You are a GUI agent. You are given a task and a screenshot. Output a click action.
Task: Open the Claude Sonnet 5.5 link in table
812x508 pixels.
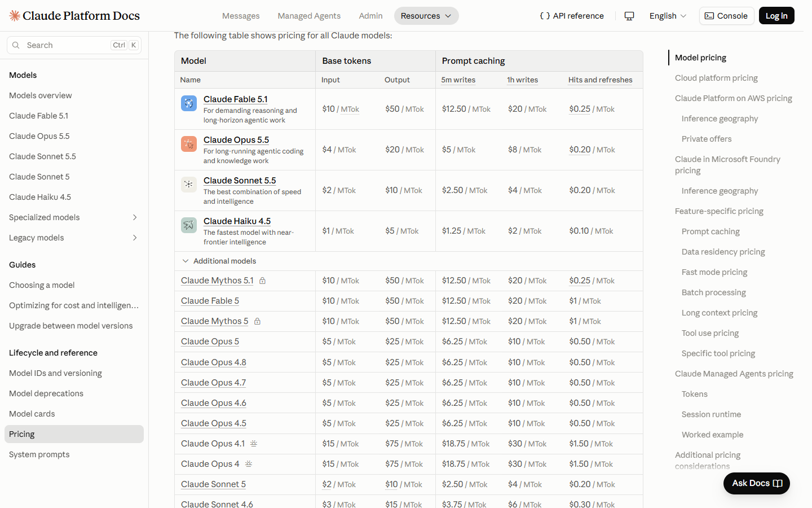240,181
